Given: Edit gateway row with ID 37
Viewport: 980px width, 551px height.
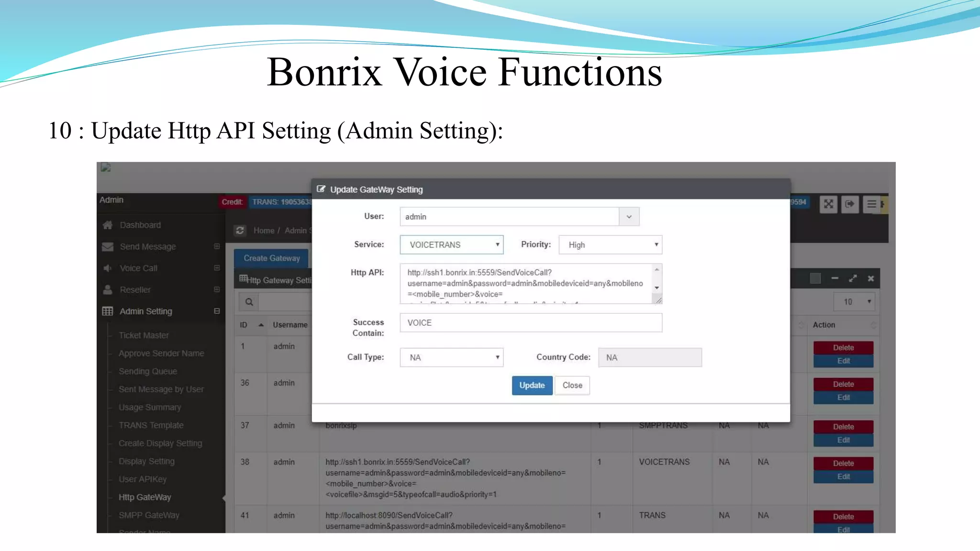Looking at the screenshot, I should pos(843,441).
